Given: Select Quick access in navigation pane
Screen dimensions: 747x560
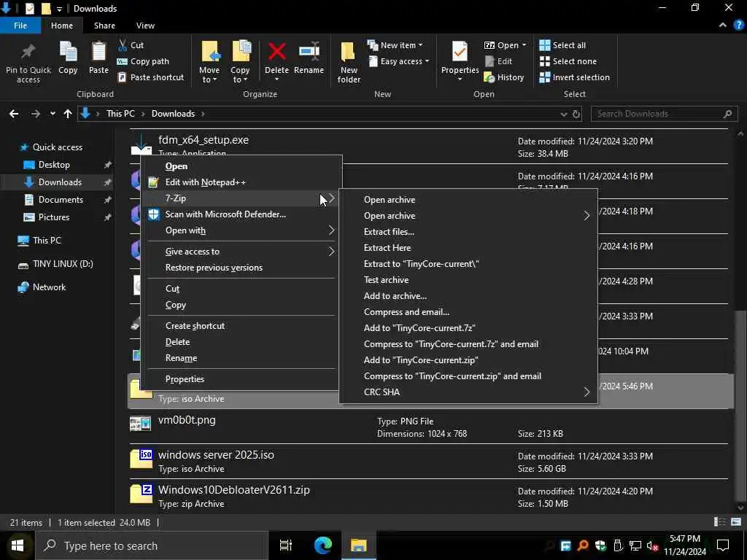Looking at the screenshot, I should [57, 147].
